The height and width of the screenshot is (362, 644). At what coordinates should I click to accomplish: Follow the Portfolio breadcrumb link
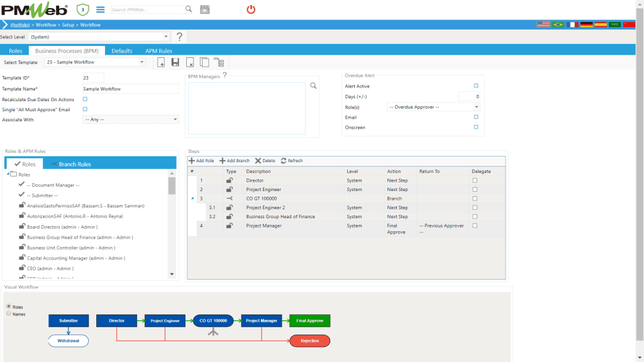[20, 25]
